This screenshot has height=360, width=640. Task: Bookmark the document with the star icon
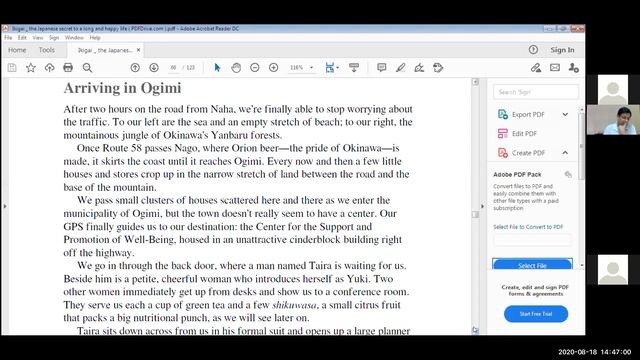pyautogui.click(x=31, y=68)
